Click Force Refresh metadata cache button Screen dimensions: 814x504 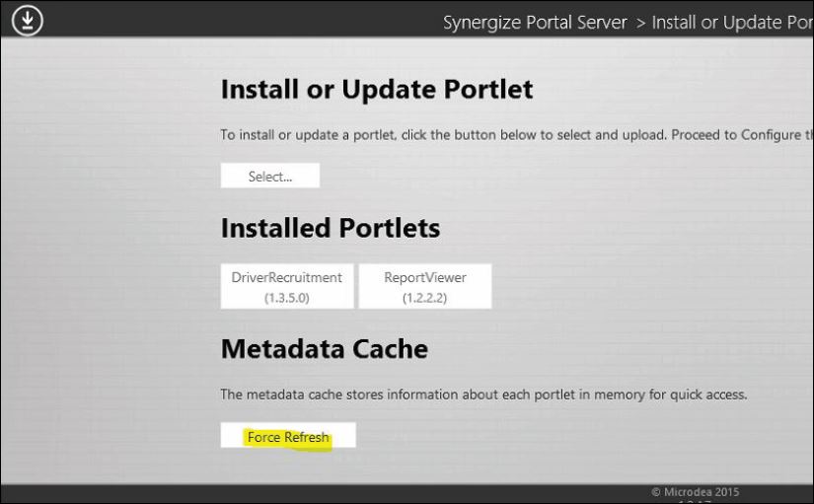288,435
